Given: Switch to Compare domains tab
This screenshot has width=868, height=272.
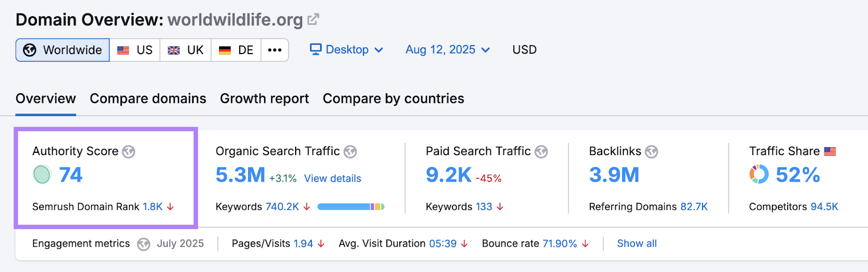Looking at the screenshot, I should pyautogui.click(x=148, y=99).
